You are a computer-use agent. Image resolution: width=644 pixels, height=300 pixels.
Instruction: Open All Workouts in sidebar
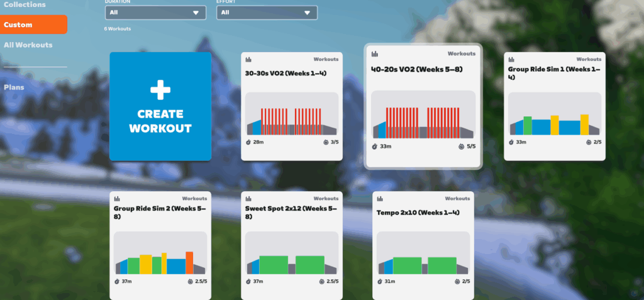click(28, 45)
